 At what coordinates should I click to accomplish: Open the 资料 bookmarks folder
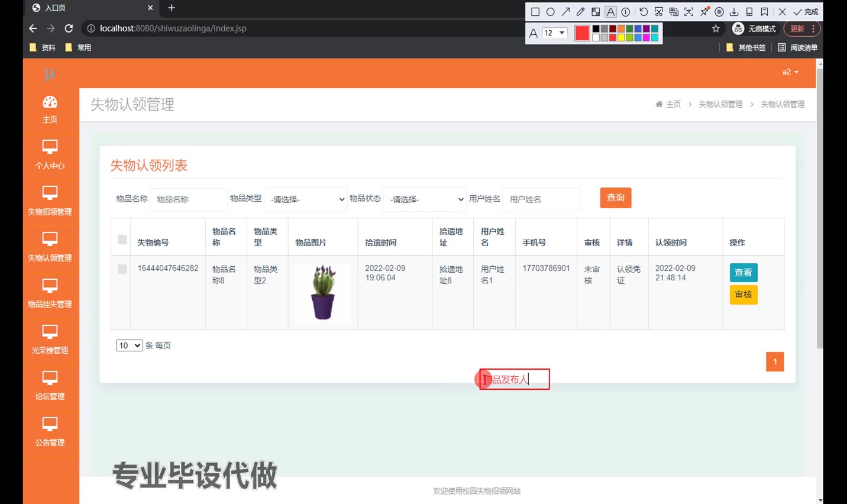[x=43, y=47]
